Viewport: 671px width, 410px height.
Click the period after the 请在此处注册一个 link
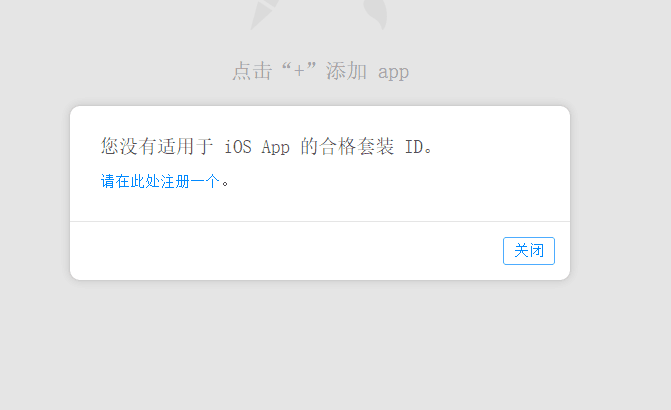(x=225, y=184)
